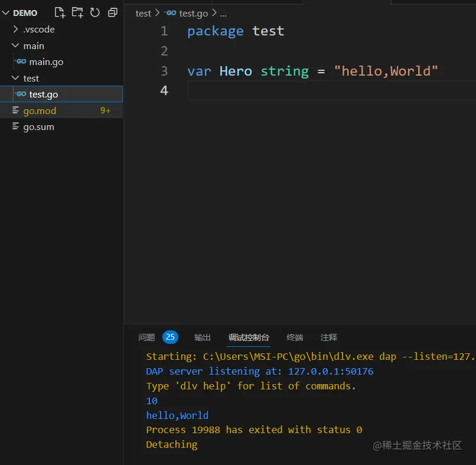Click line number 1 in the gutter
The image size is (476, 465).
(164, 31)
